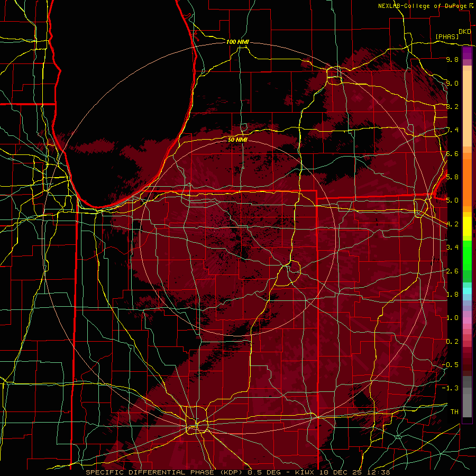Click the DKD label above the color scale
Screen dimensions: 476x476
tap(464, 32)
